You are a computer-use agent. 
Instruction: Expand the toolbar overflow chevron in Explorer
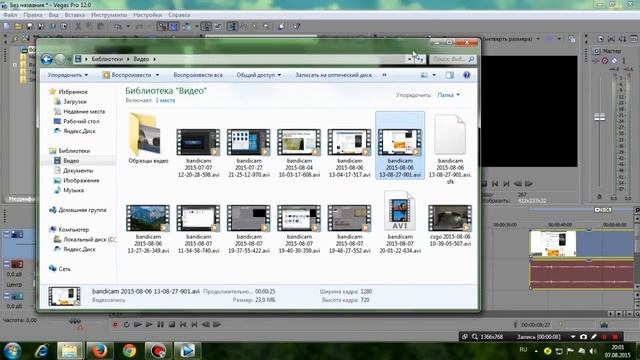click(x=384, y=75)
